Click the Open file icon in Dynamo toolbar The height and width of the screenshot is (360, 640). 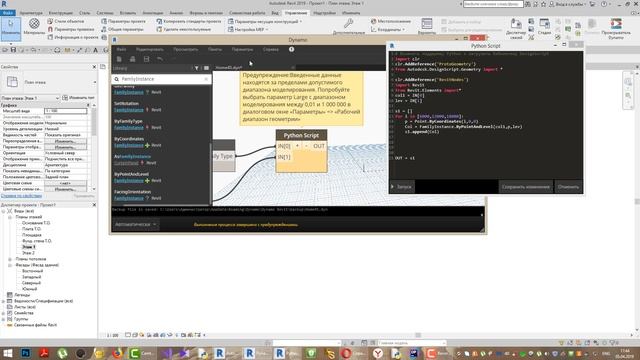[132, 59]
